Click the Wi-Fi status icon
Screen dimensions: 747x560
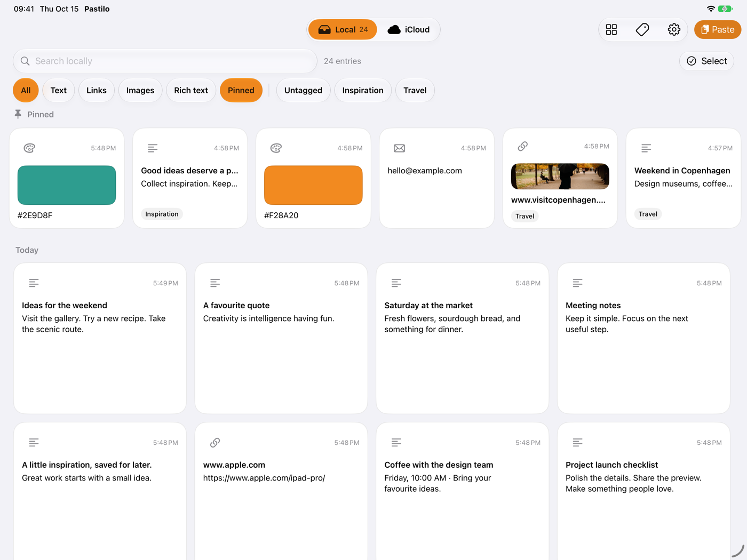point(711,9)
